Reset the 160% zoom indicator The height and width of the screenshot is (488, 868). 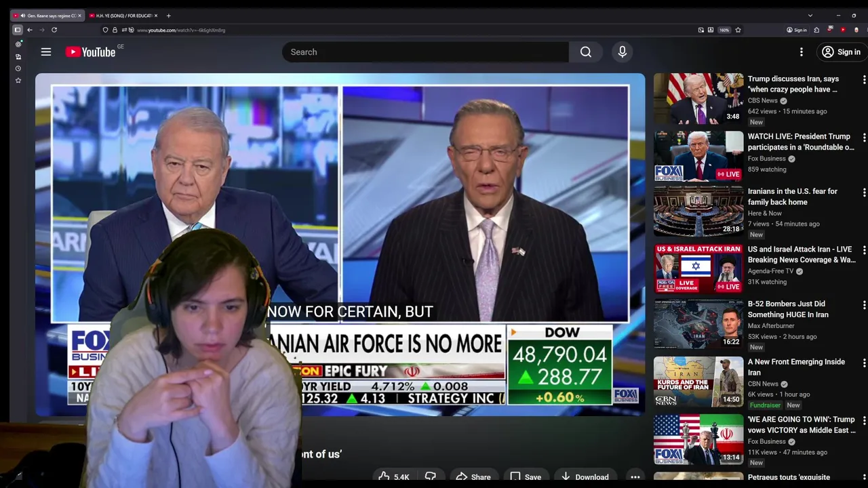tap(724, 30)
